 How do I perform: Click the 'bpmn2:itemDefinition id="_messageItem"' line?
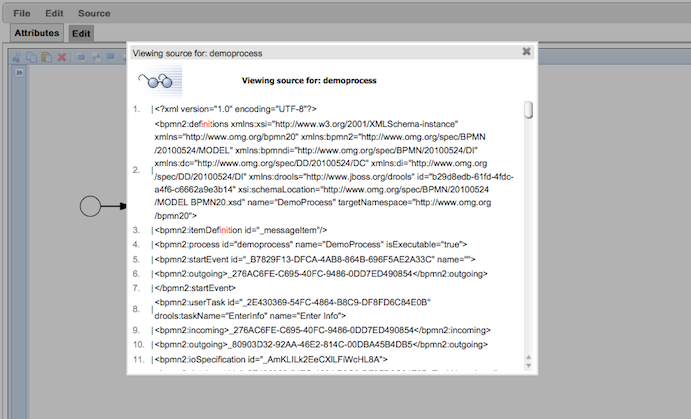click(x=241, y=230)
